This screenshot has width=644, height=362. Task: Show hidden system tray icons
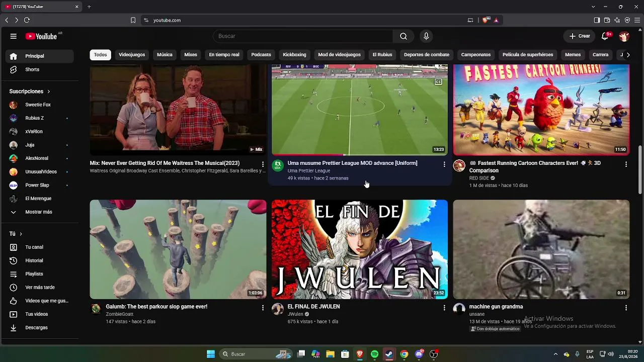pos(555,354)
